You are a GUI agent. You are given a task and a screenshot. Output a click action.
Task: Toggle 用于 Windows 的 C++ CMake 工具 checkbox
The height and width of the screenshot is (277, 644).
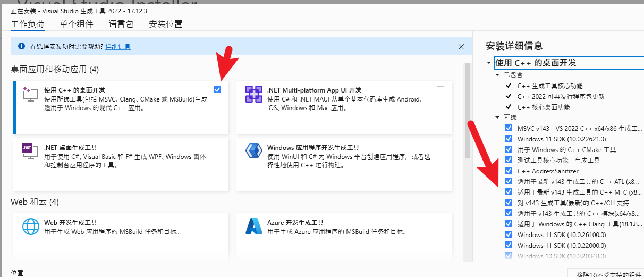coord(509,149)
